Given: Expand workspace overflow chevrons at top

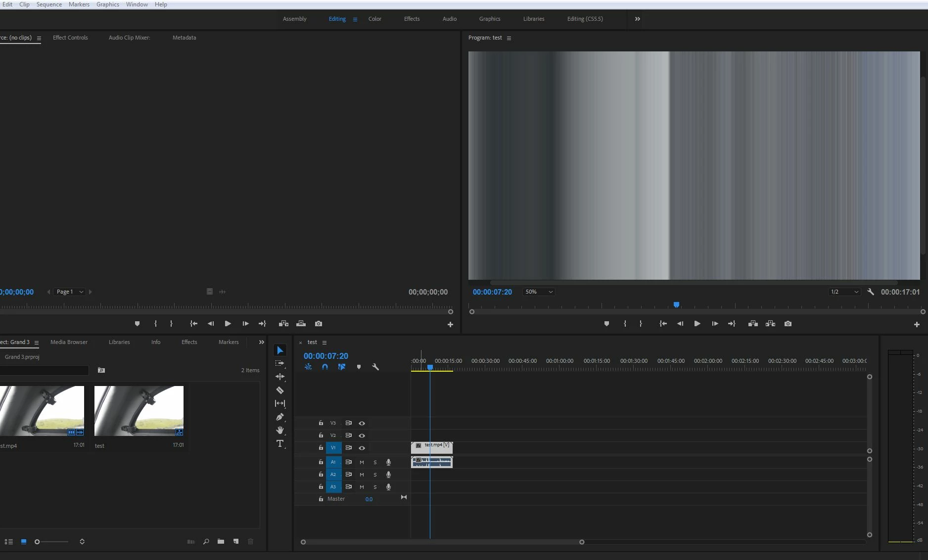Looking at the screenshot, I should click(x=638, y=19).
